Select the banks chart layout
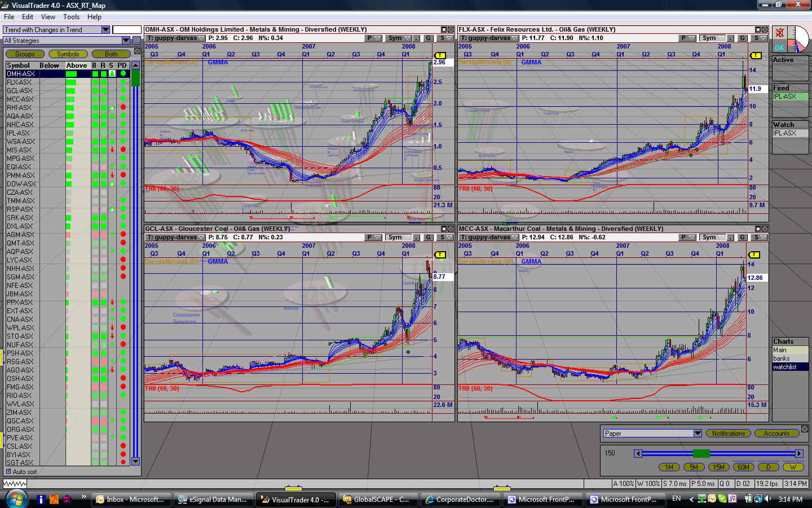 (789, 358)
